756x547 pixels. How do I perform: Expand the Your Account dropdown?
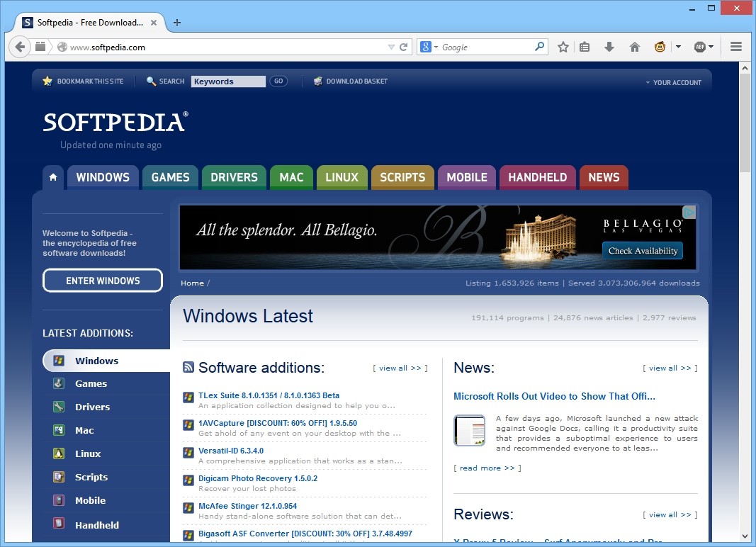click(674, 82)
